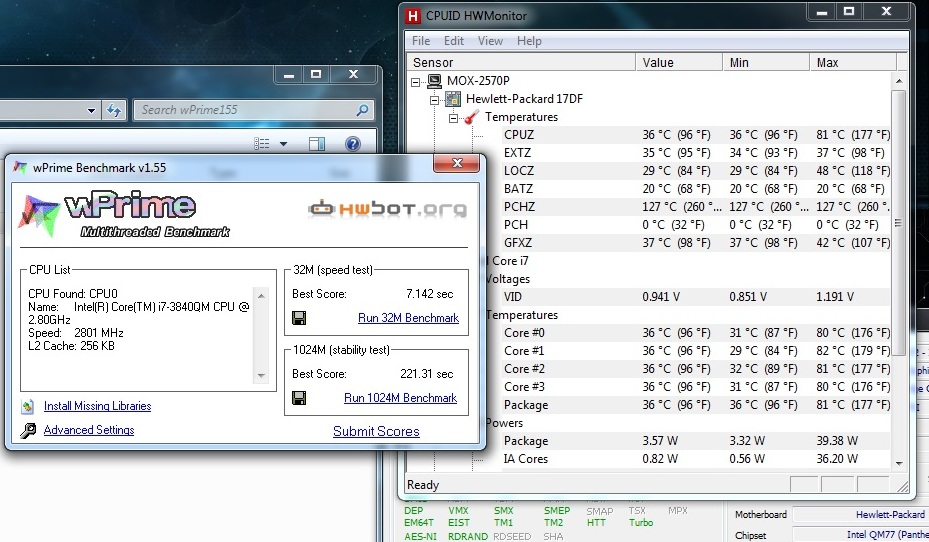
Task: Click the HWMonitor vertical scrollbar thumb
Action: 899,223
